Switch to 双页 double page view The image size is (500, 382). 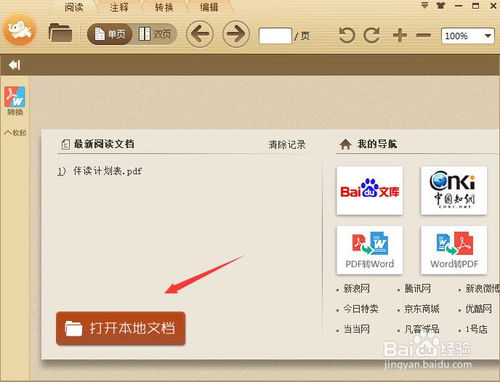(155, 34)
